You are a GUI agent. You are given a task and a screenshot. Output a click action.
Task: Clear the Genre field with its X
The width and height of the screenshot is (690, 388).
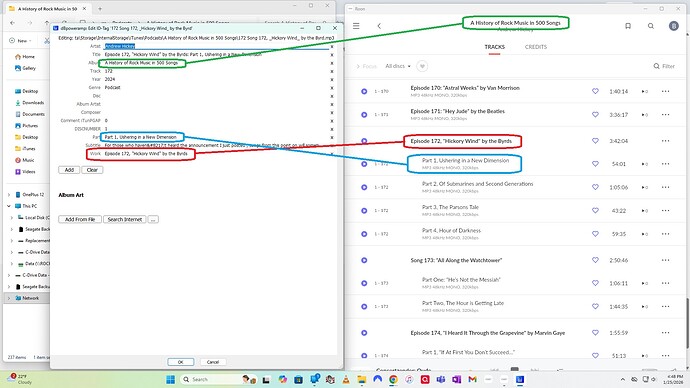pyautogui.click(x=332, y=88)
